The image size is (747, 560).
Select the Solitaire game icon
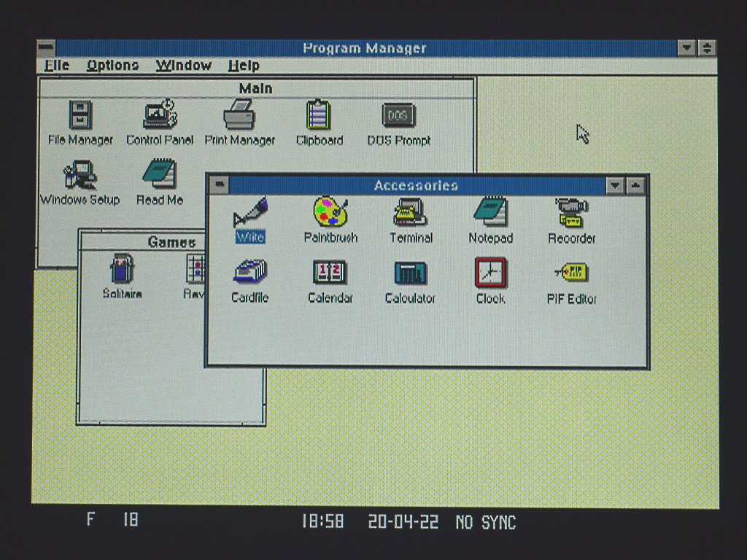(123, 268)
